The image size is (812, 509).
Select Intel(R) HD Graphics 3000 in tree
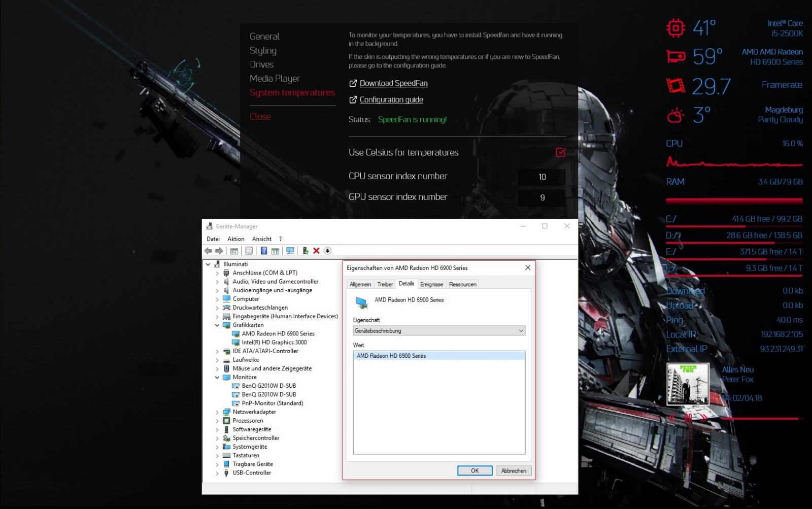tap(274, 343)
